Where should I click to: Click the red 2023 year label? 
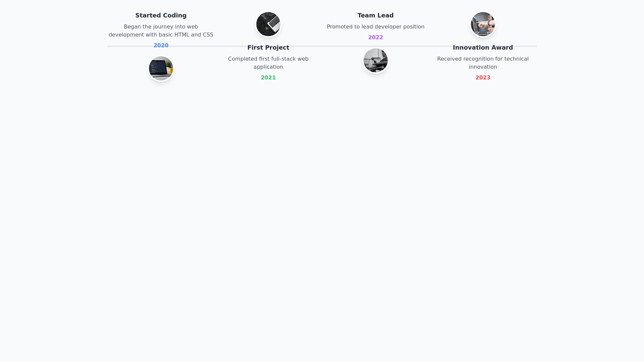click(483, 78)
